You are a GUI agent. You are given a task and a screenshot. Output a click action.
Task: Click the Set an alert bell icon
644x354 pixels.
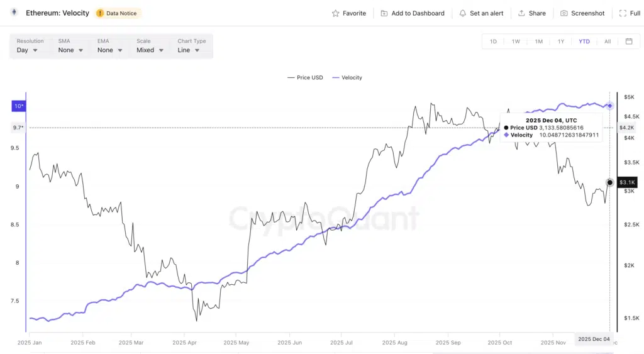pyautogui.click(x=463, y=13)
